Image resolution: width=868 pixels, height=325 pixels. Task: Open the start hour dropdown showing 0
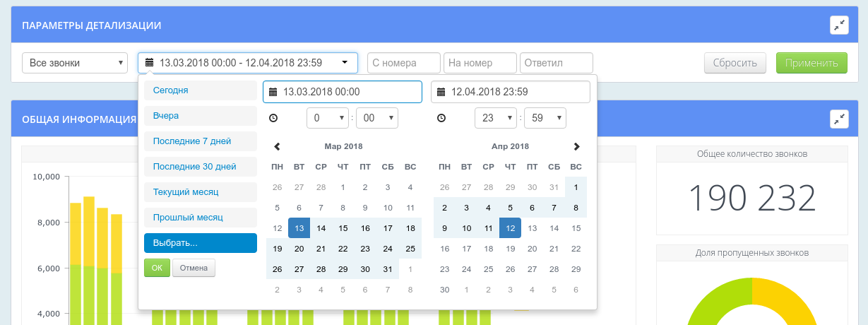(x=328, y=118)
